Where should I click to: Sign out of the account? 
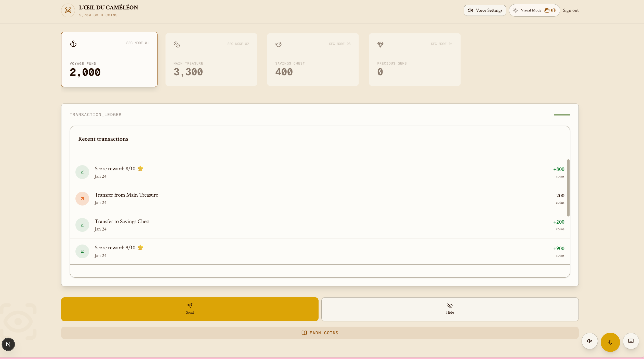[x=571, y=10]
